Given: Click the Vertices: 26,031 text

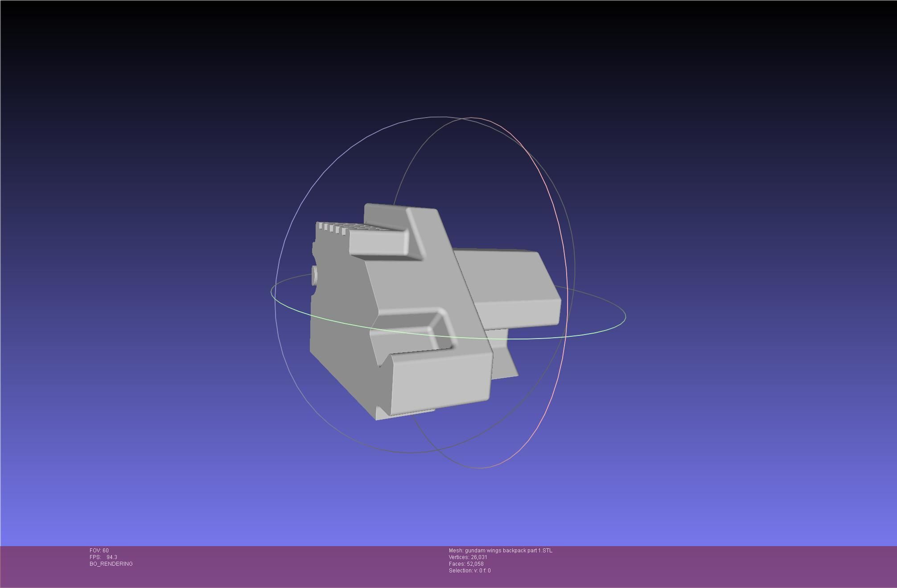Looking at the screenshot, I should pyautogui.click(x=468, y=557).
